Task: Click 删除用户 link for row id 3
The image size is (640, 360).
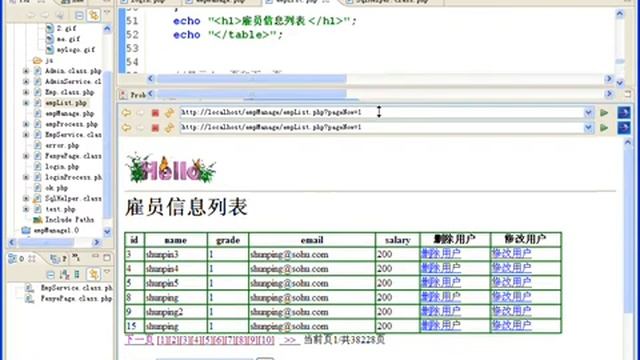Action: (x=441, y=254)
